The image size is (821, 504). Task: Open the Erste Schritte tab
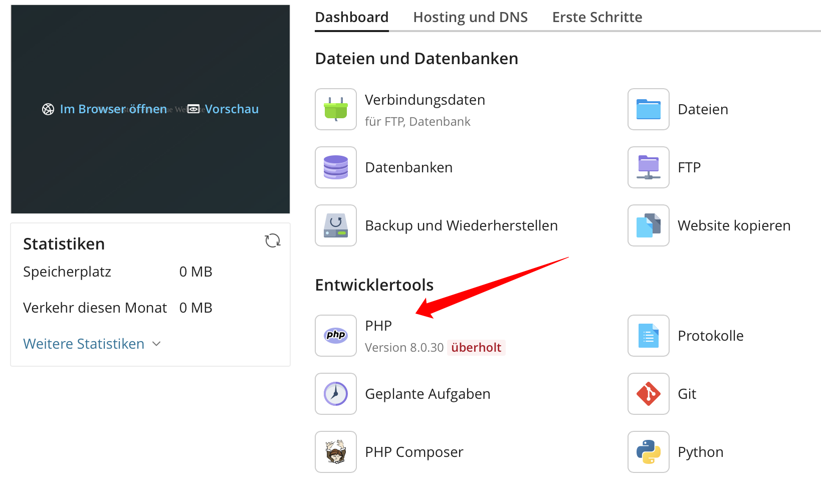[x=597, y=18]
